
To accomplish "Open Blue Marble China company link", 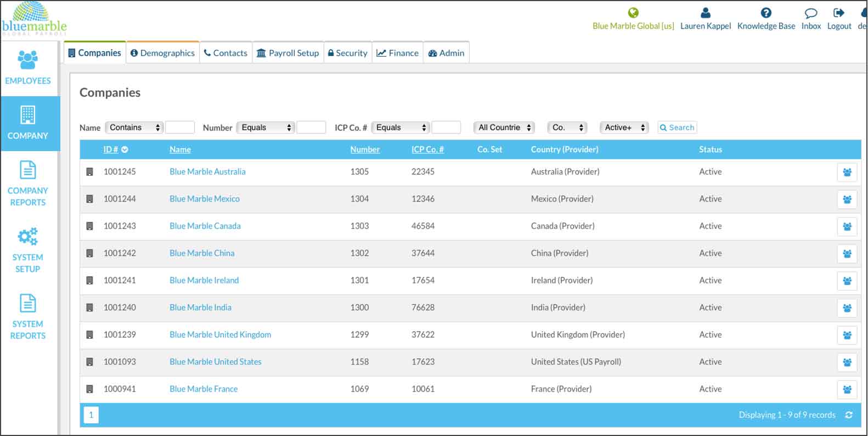I will pyautogui.click(x=202, y=253).
